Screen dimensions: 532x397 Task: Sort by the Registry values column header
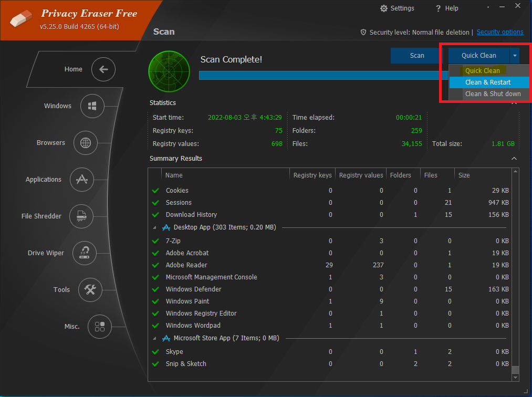pyautogui.click(x=361, y=175)
